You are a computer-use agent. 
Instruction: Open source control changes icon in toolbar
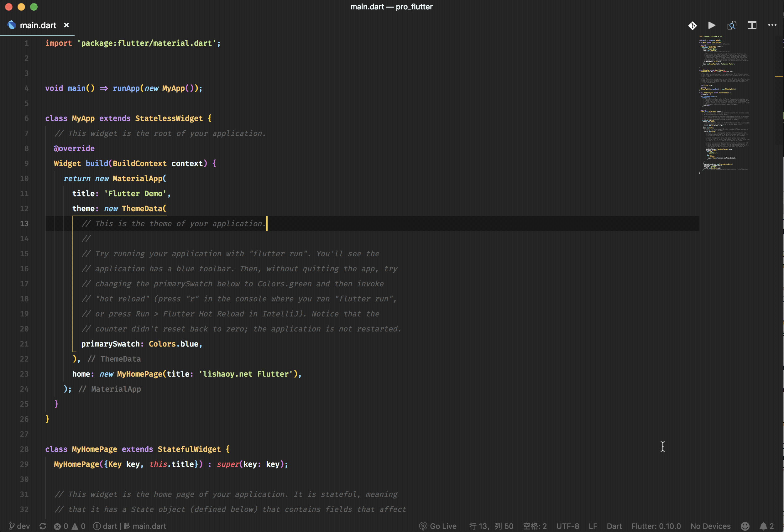click(692, 26)
